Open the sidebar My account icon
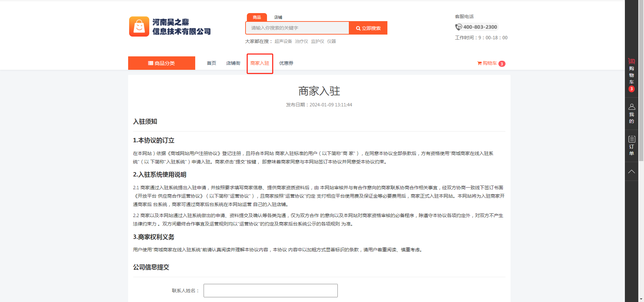Image resolution: width=644 pixels, height=302 pixels. pos(631,107)
